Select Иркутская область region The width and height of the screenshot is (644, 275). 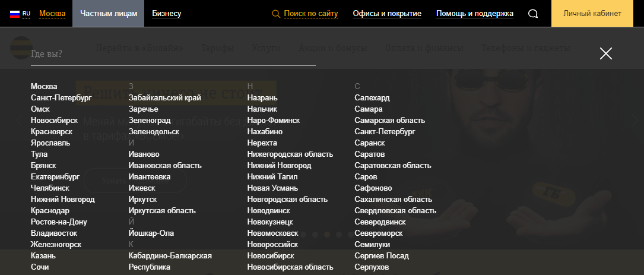point(162,210)
